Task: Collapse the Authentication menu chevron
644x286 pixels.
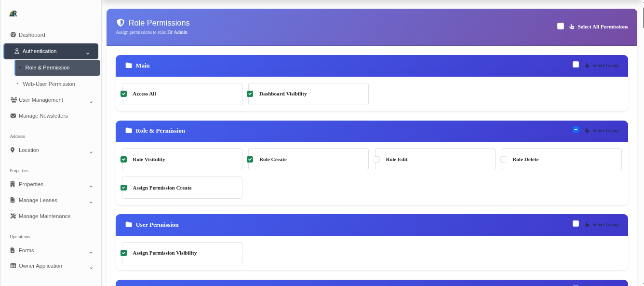Action: 88,53
